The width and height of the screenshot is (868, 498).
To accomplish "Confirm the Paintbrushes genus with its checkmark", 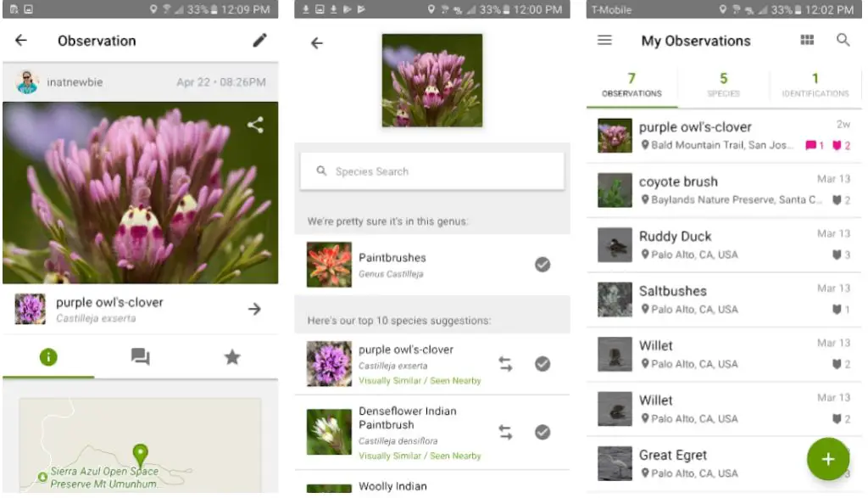I will pos(542,264).
